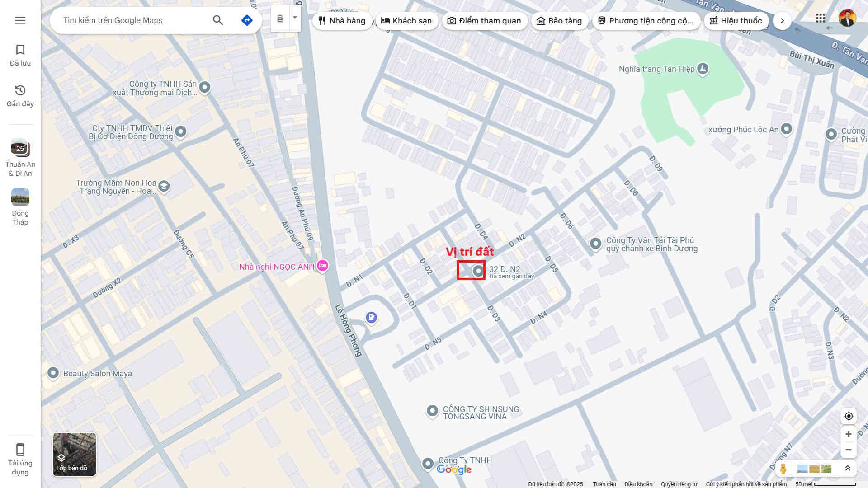Expand the map imagery strip
868x488 pixels.
coord(848,469)
